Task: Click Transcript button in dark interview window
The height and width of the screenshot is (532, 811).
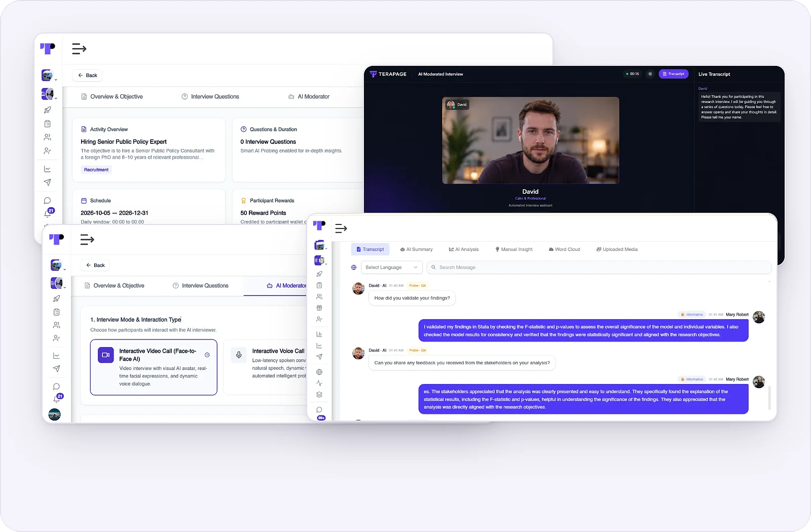Action: (x=674, y=74)
